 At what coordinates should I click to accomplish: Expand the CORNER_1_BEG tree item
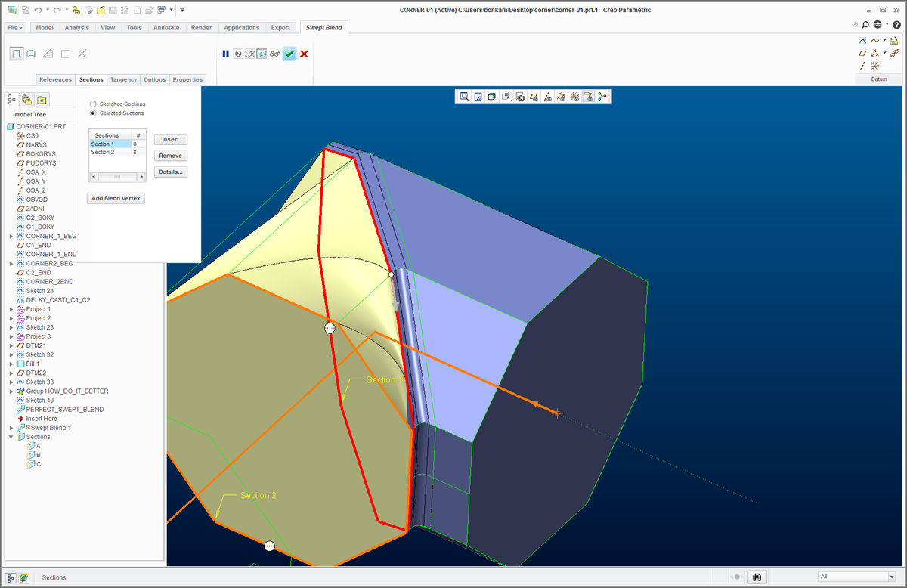click(x=11, y=236)
